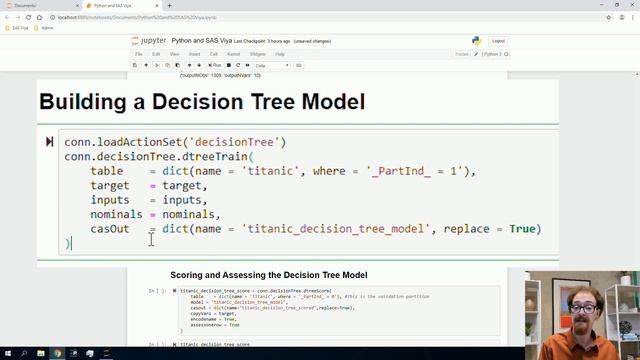This screenshot has height=360, width=640.
Task: Reload the current page
Action: (x=29, y=17)
